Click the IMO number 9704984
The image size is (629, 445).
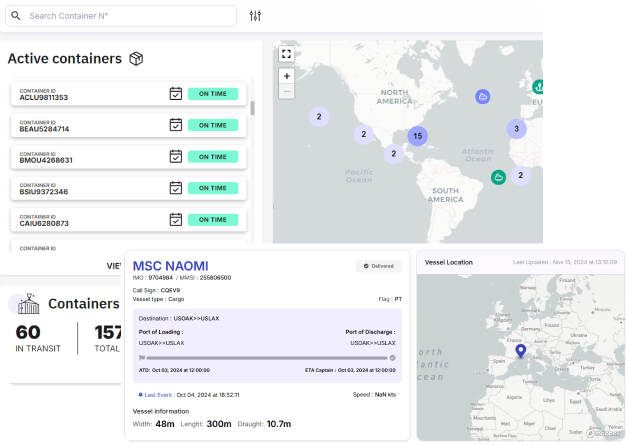coord(160,278)
